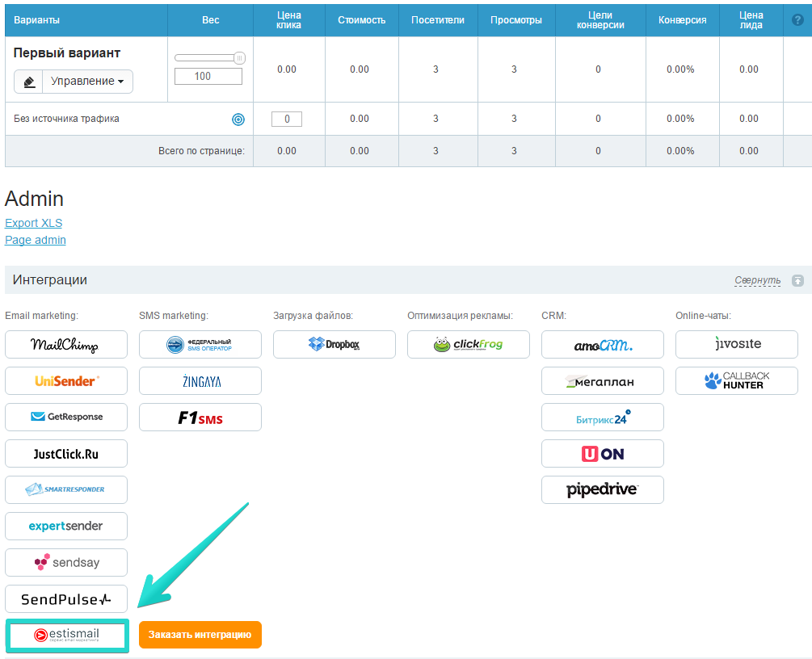
Task: Open the Page admin link
Action: pyautogui.click(x=36, y=240)
